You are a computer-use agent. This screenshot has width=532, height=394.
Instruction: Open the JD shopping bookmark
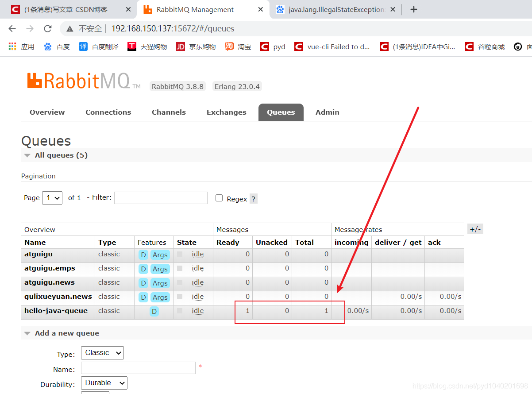click(x=196, y=46)
